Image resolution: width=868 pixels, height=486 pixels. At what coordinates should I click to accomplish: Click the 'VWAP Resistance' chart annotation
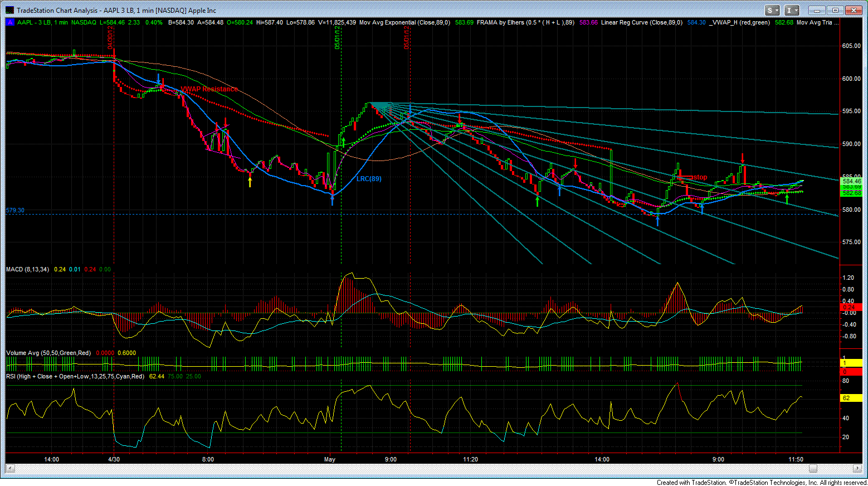pyautogui.click(x=209, y=89)
